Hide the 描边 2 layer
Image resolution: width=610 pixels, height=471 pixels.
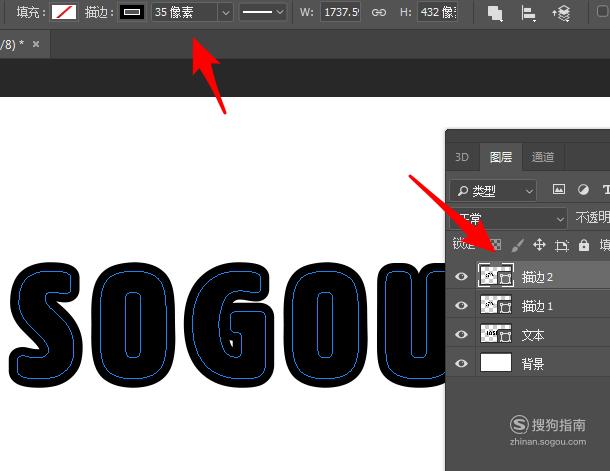point(461,277)
